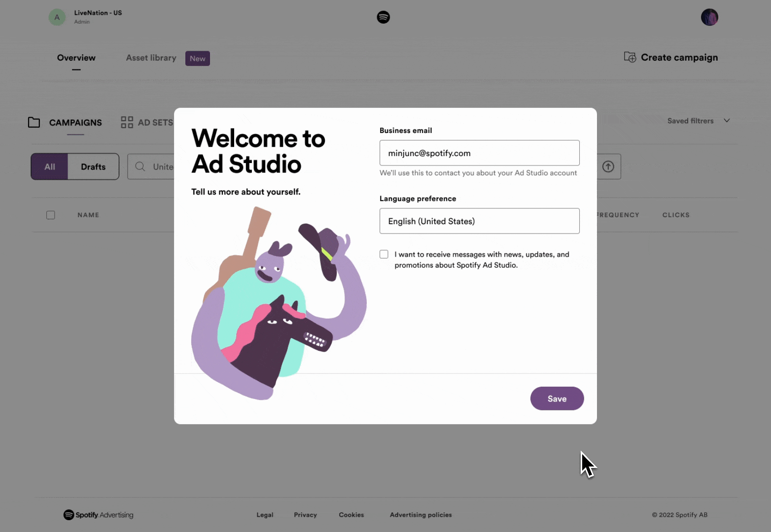The width and height of the screenshot is (771, 532).
Task: Click the LiveNation account avatar icon
Action: [57, 17]
